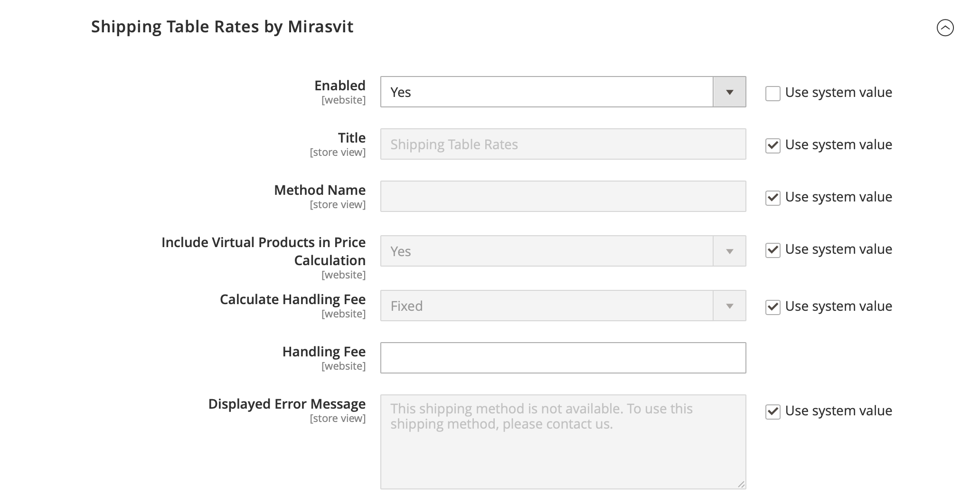Uncheck Use system value for Title
980x498 pixels.
[773, 145]
